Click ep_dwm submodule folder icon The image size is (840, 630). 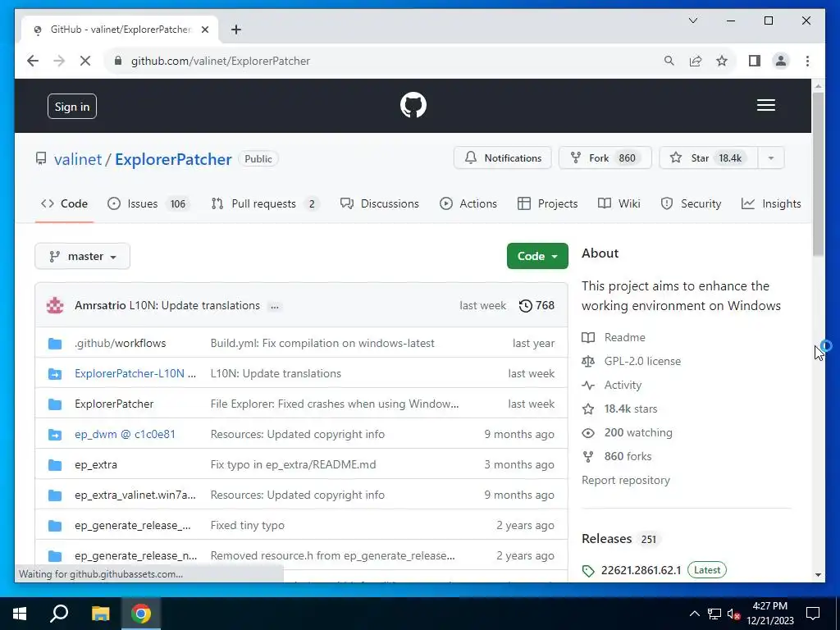[x=55, y=435]
